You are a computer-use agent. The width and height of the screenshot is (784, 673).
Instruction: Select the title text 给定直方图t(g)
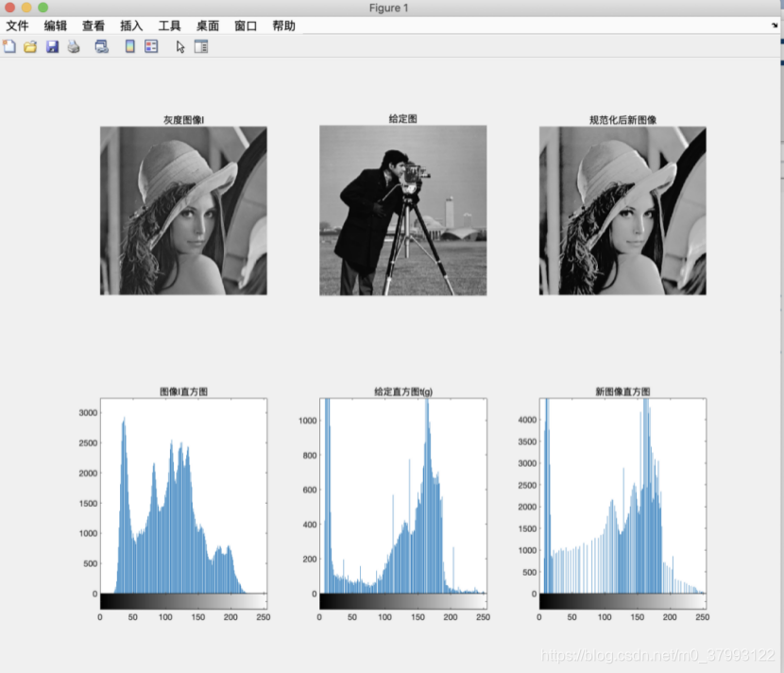tap(403, 391)
